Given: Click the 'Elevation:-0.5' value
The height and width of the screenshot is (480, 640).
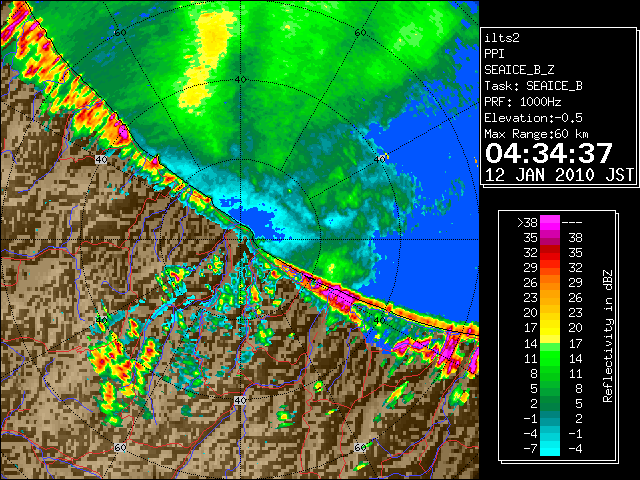Looking at the screenshot, I should pos(533,118).
